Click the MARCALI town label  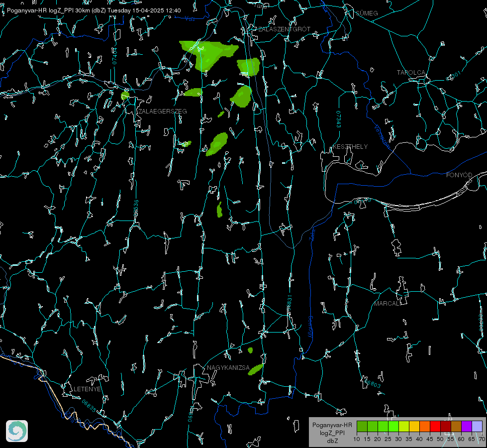coord(387,304)
